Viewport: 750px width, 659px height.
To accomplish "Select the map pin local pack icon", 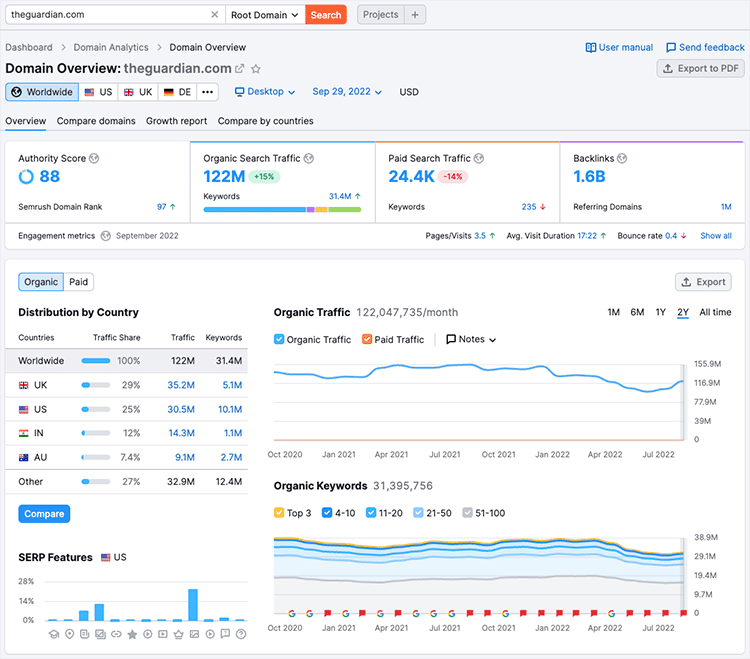I will click(69, 634).
